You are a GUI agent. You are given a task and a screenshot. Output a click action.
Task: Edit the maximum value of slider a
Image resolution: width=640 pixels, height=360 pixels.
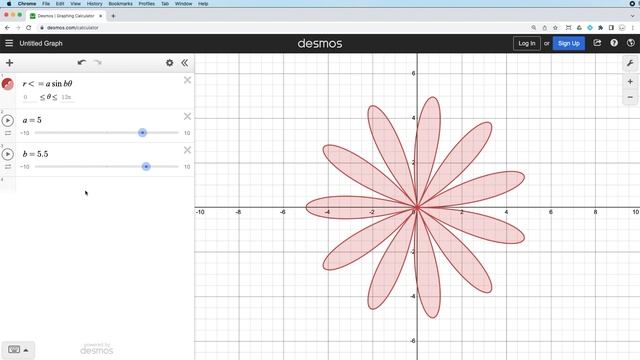pyautogui.click(x=187, y=133)
